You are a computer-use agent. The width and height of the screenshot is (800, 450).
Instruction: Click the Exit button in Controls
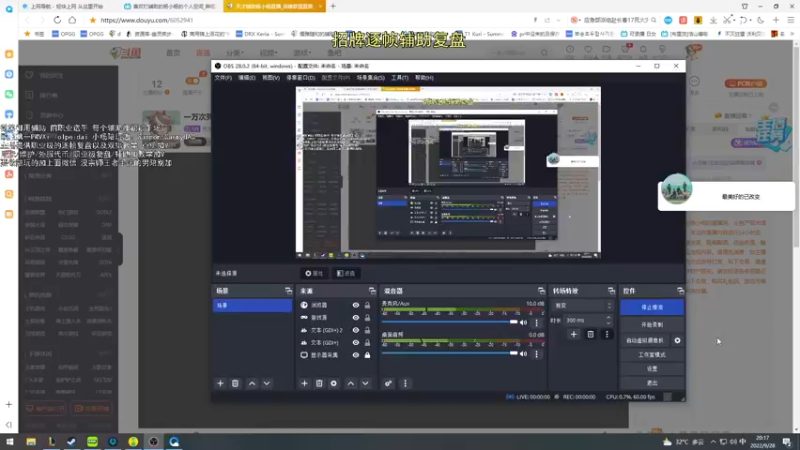pyautogui.click(x=652, y=383)
